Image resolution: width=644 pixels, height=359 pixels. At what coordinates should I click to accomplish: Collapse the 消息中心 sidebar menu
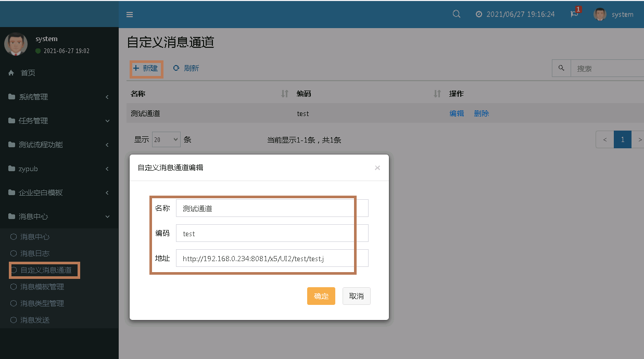tap(59, 216)
